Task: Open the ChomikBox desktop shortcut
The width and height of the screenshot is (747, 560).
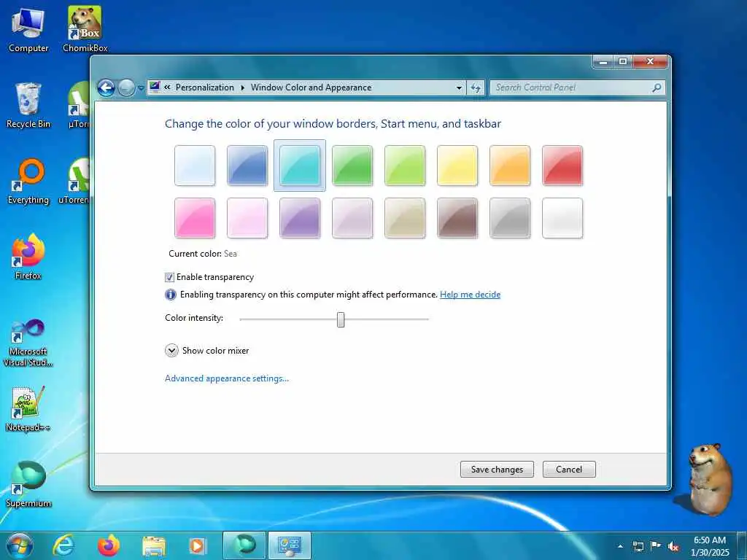Action: point(85,30)
